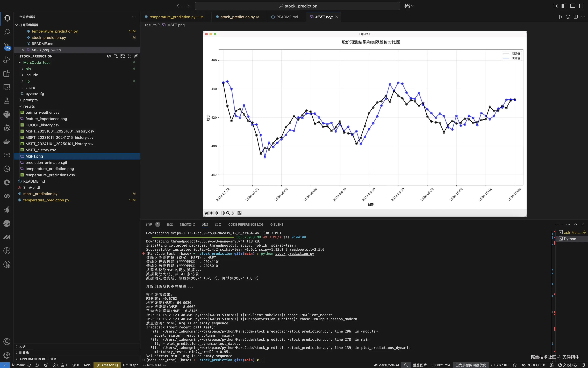The width and height of the screenshot is (588, 368).
Task: Refresh the explorer file tree
Action: (129, 56)
